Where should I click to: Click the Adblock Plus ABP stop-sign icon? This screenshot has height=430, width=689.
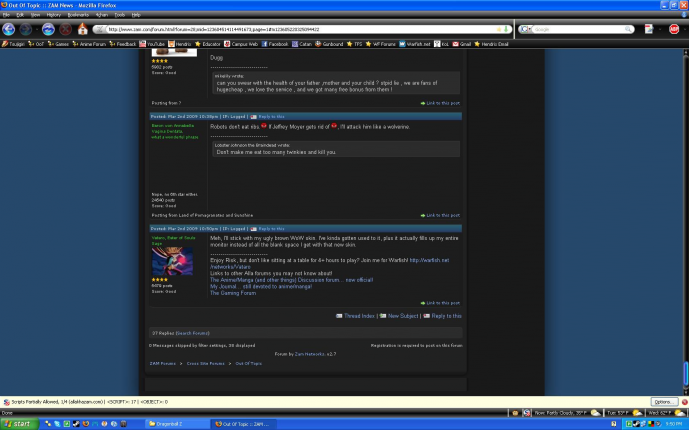click(x=674, y=29)
